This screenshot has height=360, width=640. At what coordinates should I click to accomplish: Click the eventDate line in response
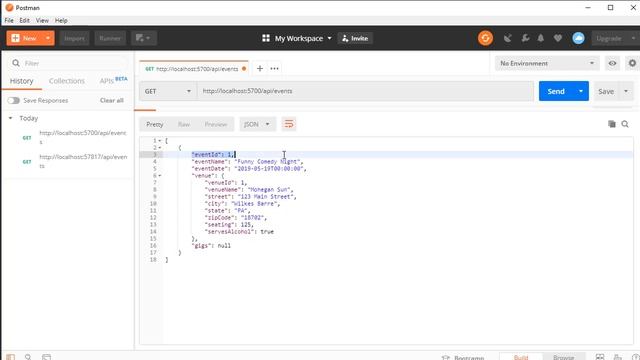click(x=249, y=169)
